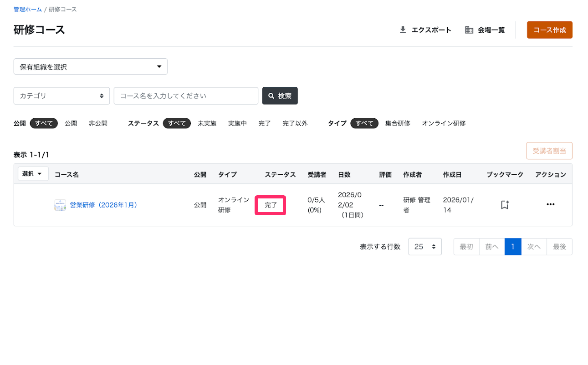Screen dimensions: 588x365
Task: Click the export download icon
Action: pyautogui.click(x=403, y=30)
